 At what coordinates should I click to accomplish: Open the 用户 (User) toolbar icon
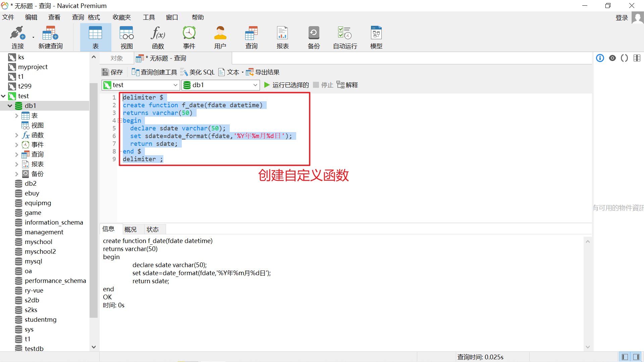click(220, 37)
